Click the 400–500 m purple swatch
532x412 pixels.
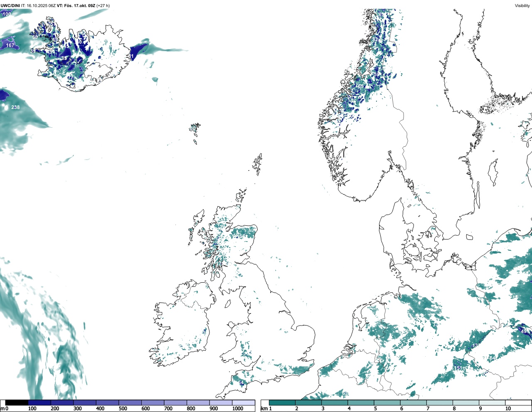pyautogui.click(x=107, y=403)
